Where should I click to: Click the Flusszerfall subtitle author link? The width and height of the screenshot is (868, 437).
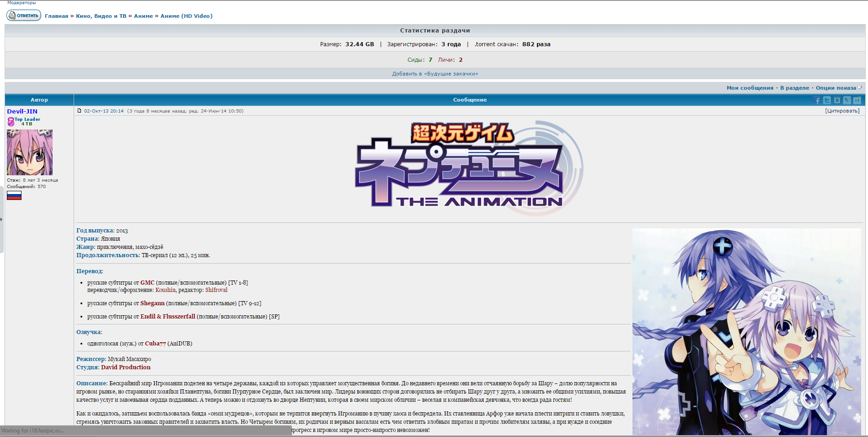(179, 317)
